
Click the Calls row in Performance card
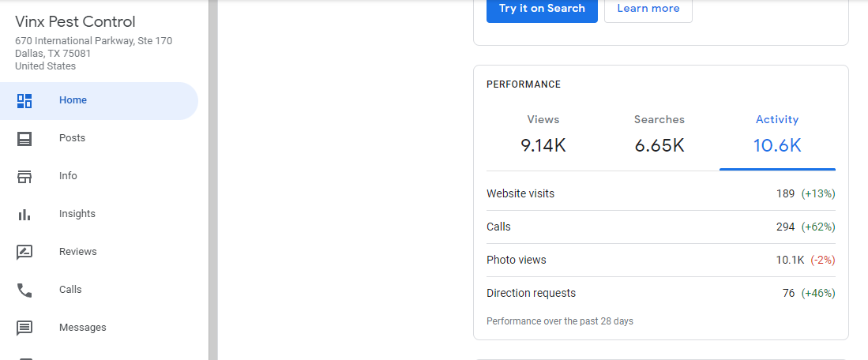pyautogui.click(x=660, y=227)
